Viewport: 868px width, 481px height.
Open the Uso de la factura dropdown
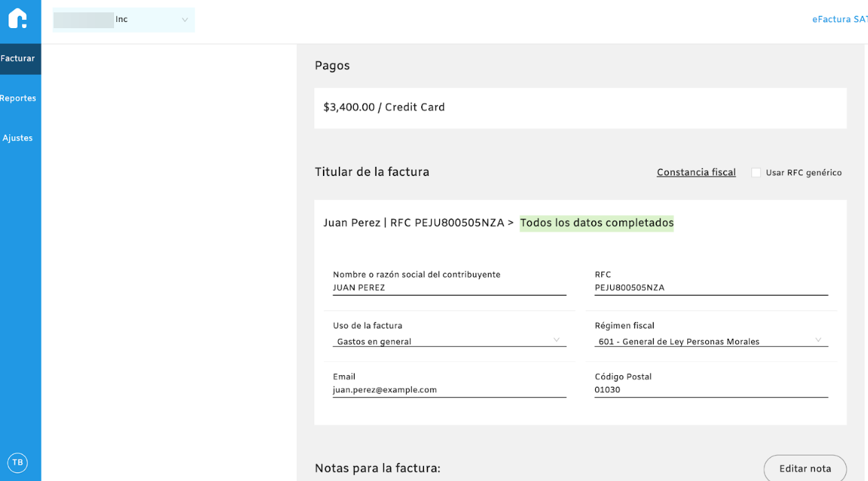tap(449, 341)
